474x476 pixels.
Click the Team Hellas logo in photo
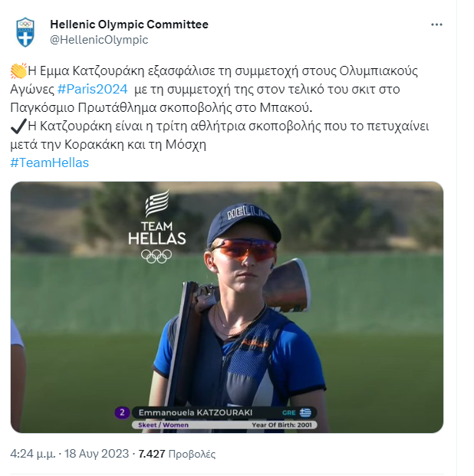click(x=157, y=219)
